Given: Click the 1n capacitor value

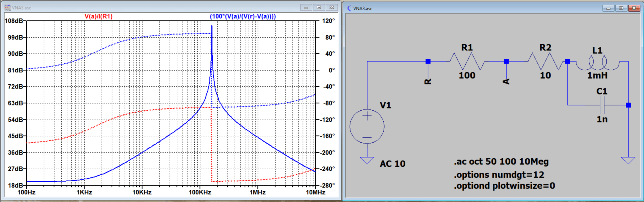Looking at the screenshot, I should (602, 119).
